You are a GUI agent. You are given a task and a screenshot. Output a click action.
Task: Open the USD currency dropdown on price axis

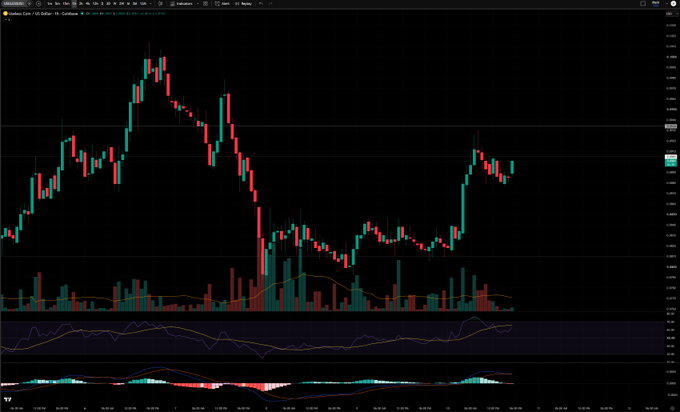[670, 13]
